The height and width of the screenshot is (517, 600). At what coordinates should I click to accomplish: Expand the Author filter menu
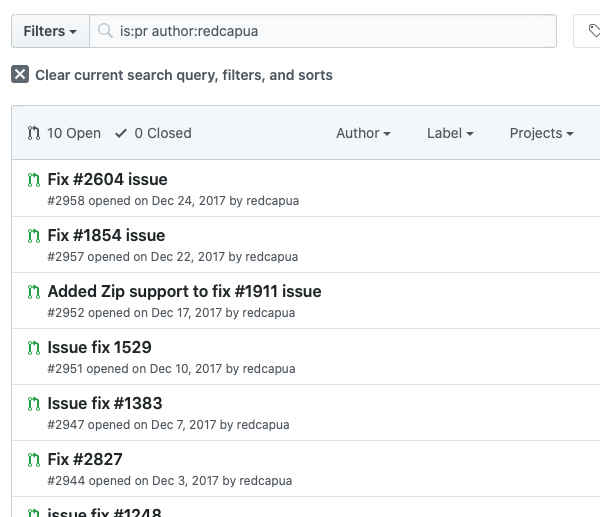click(363, 133)
